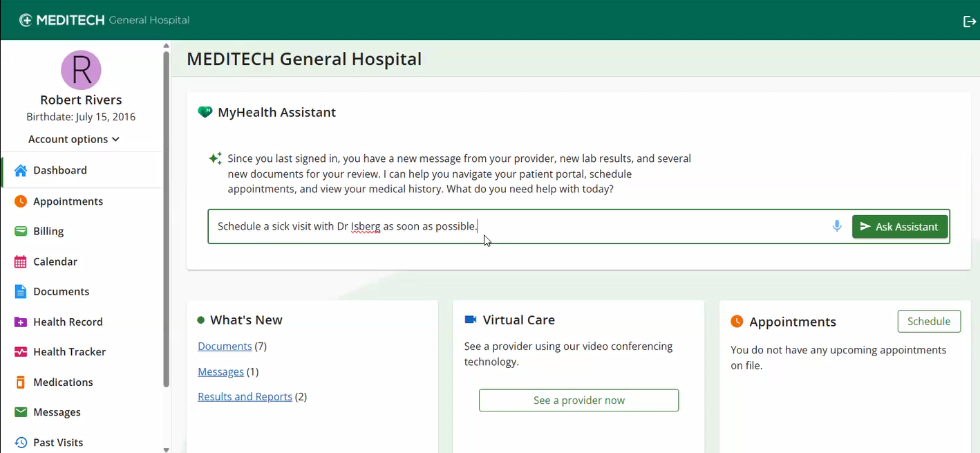Click the Appointments clock icon in sidebar
This screenshot has height=453, width=980.
tap(21, 201)
